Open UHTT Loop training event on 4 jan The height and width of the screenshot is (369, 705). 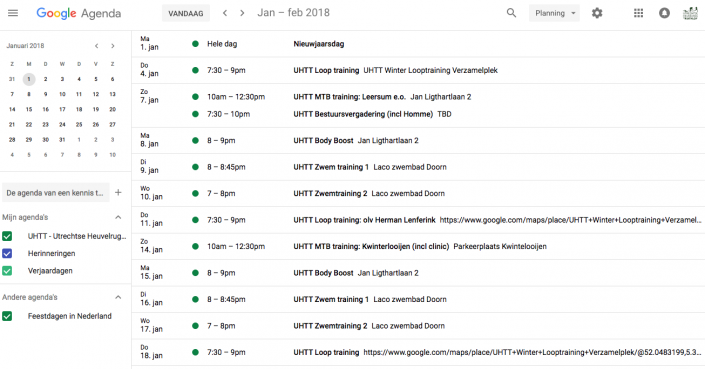[x=326, y=70]
